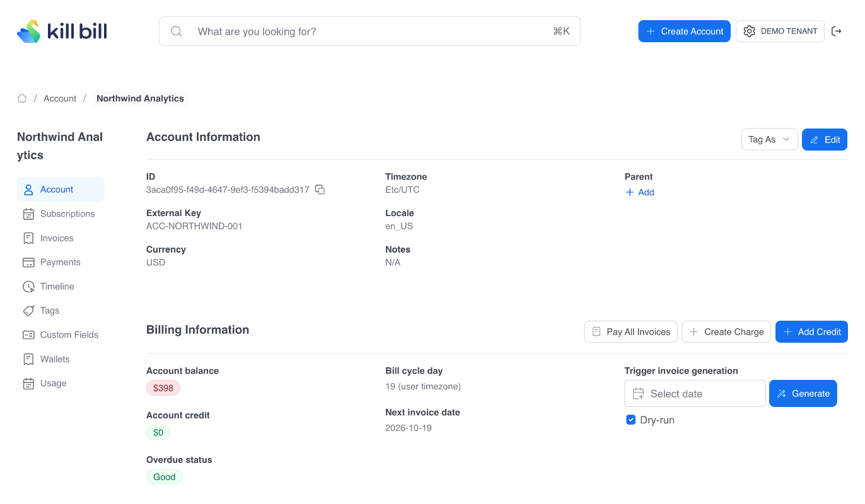Click the Timeline clock icon in sidebar
865x504 pixels.
[x=28, y=287]
